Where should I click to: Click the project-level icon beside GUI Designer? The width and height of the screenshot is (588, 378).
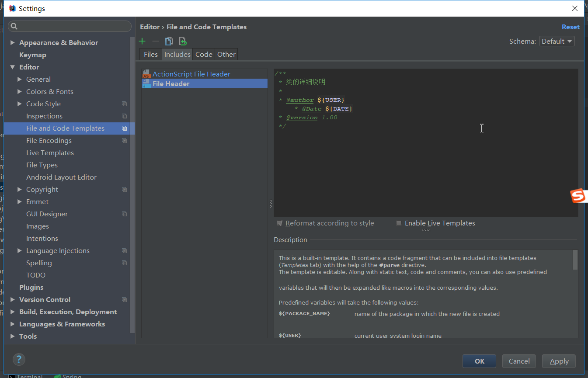coord(124,214)
